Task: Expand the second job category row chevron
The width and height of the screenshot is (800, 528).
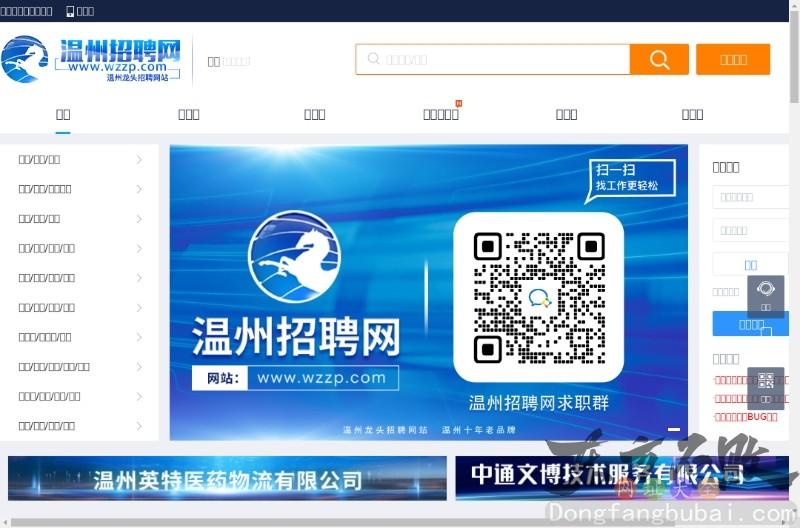Action: click(x=139, y=189)
